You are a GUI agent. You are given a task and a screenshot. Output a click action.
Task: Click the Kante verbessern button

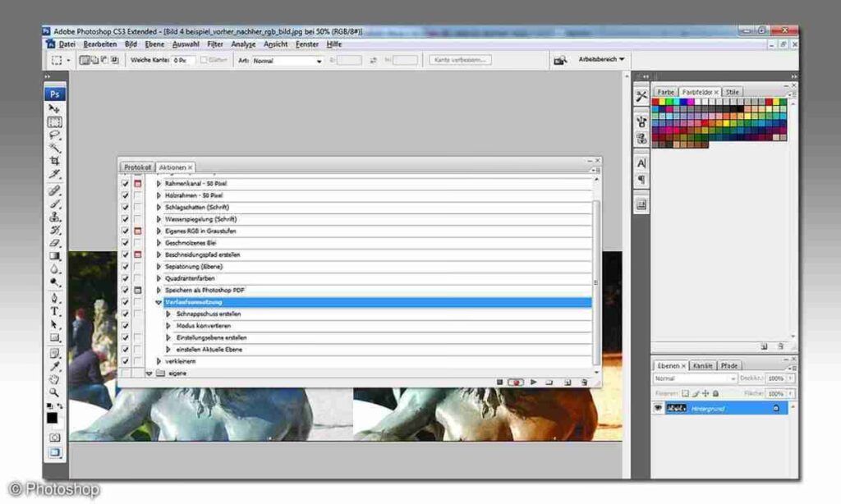[x=461, y=60]
